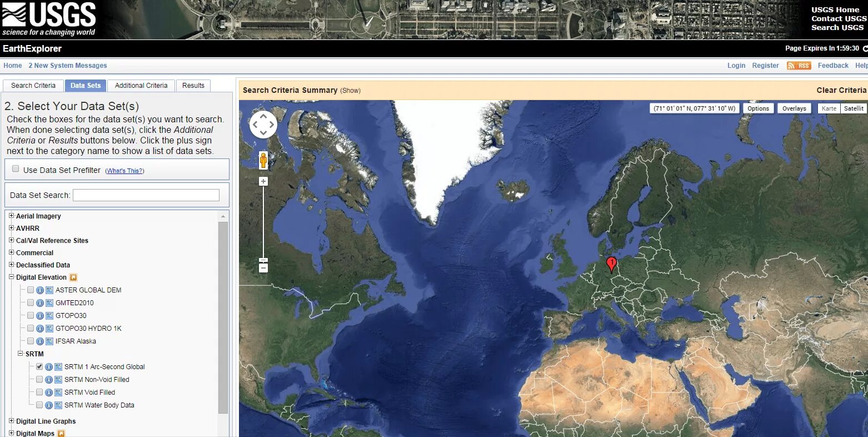
Task: Zoom in with the map plus button
Action: [x=263, y=181]
